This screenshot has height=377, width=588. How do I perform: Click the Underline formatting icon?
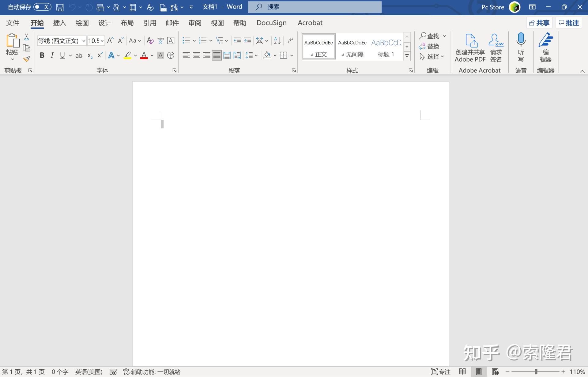[x=62, y=55]
